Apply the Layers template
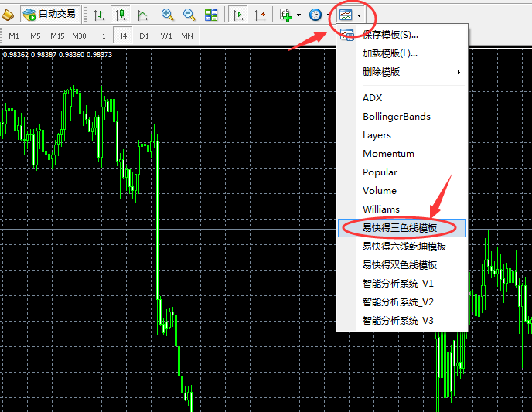 click(402, 135)
